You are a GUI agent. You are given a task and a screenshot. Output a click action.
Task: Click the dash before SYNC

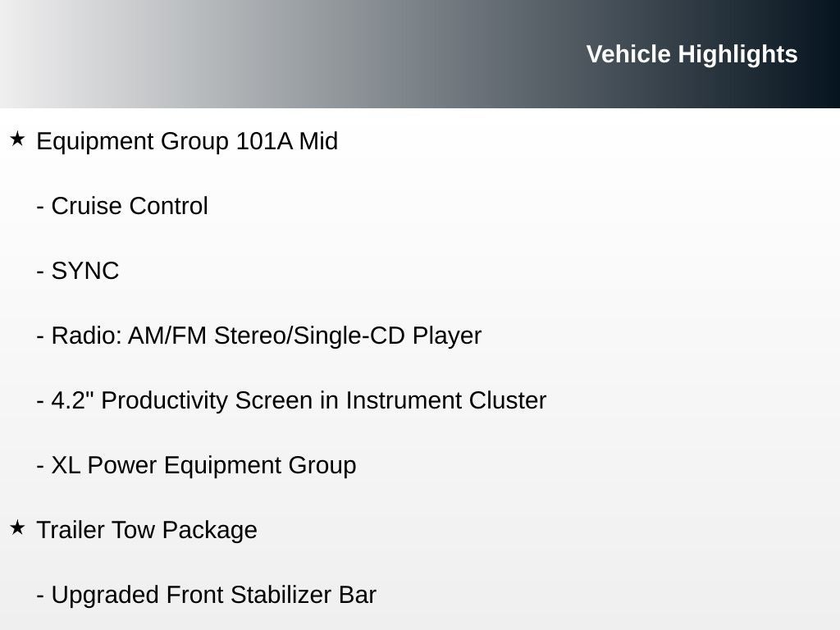click(40, 272)
